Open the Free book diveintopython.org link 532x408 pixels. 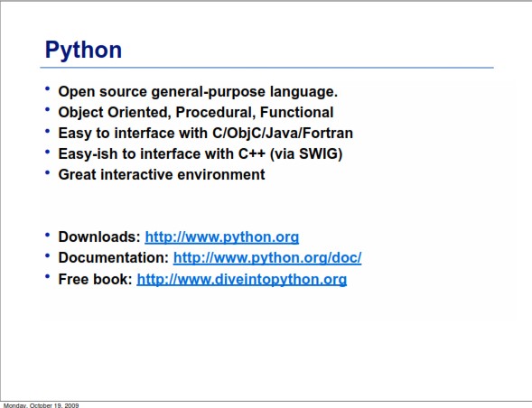(x=241, y=280)
